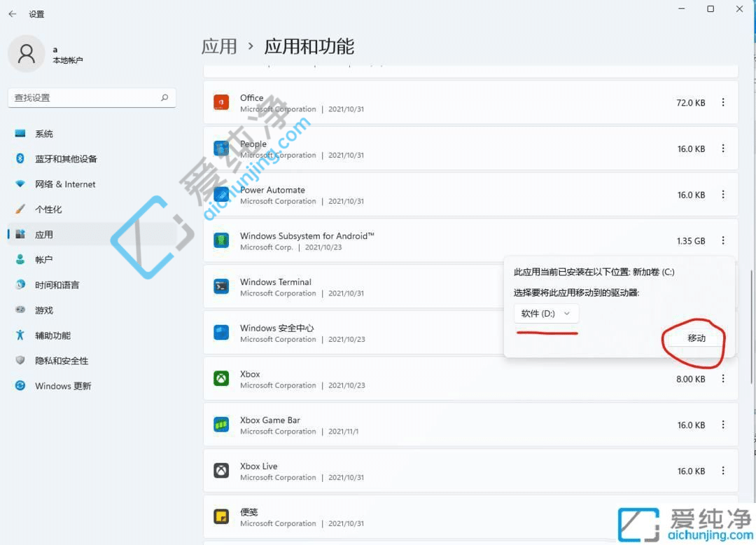This screenshot has width=756, height=545.
Task: Click the 应用 breadcrumb link
Action: click(x=219, y=47)
